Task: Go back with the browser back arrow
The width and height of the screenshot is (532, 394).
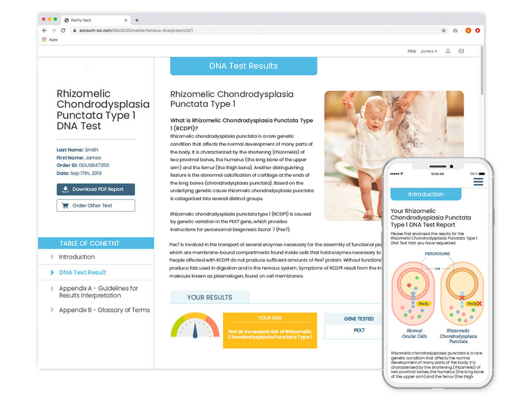Action: tap(44, 30)
